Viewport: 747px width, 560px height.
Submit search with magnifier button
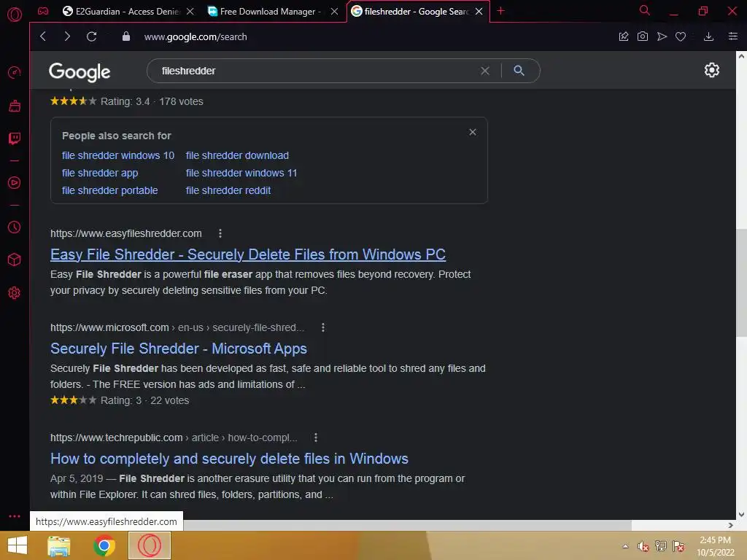[x=519, y=71]
